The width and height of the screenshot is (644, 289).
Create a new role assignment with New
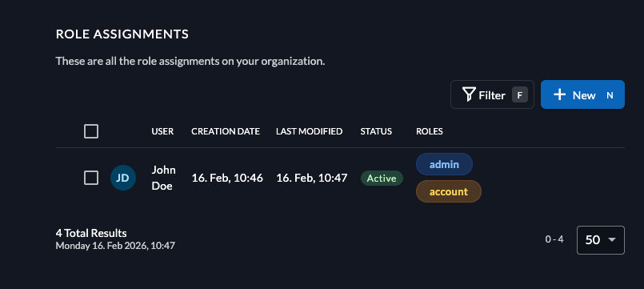(x=582, y=94)
